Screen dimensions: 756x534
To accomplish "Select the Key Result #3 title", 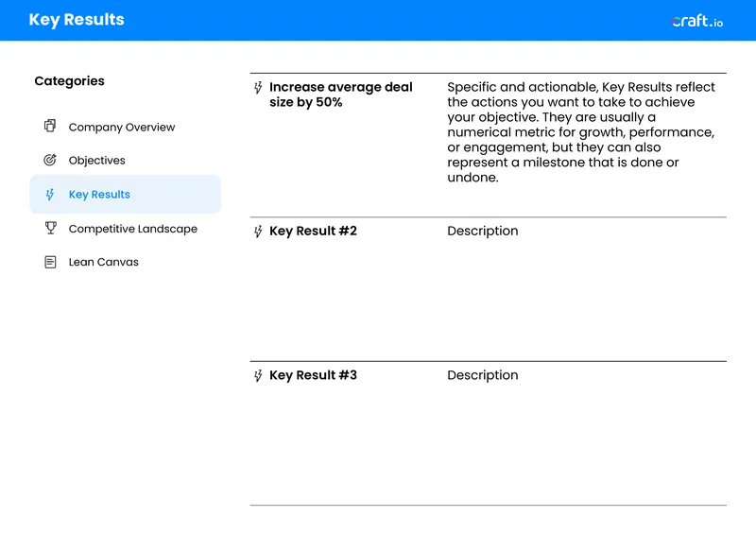I will click(x=313, y=375).
